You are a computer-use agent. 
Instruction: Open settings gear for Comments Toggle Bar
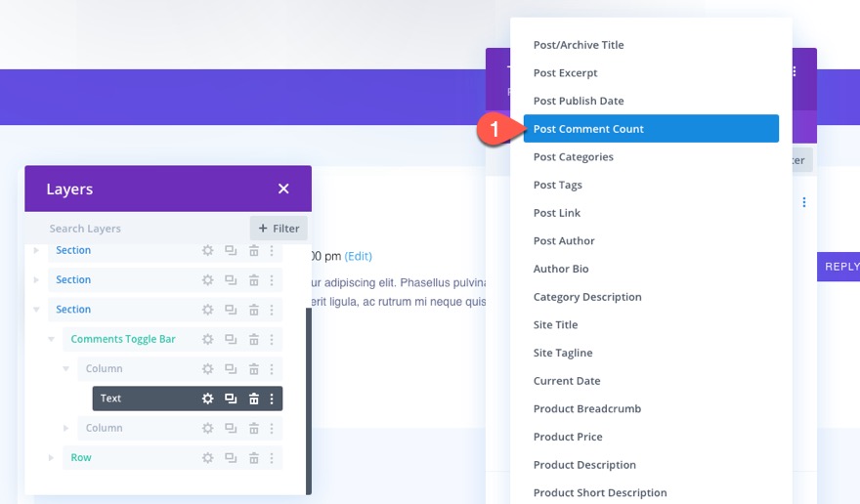pyautogui.click(x=207, y=340)
